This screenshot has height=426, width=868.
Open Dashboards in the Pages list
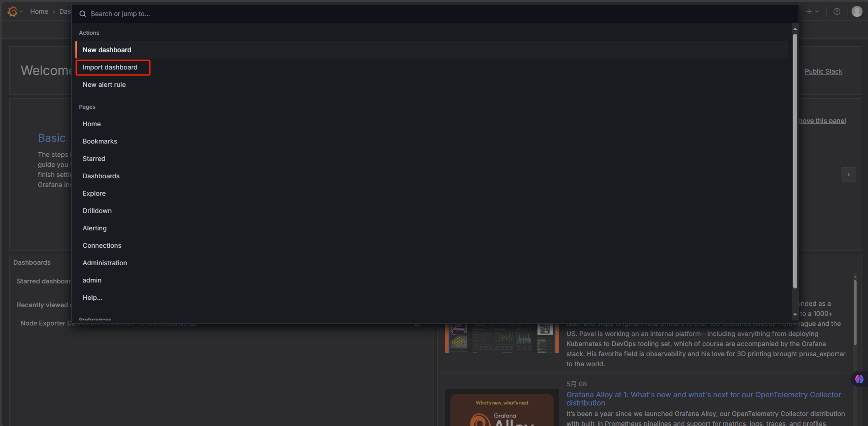(432, 176)
